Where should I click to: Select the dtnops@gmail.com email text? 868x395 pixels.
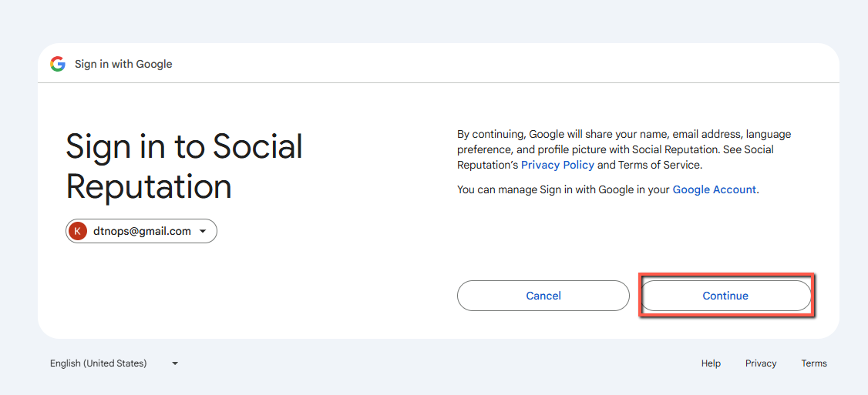(143, 231)
